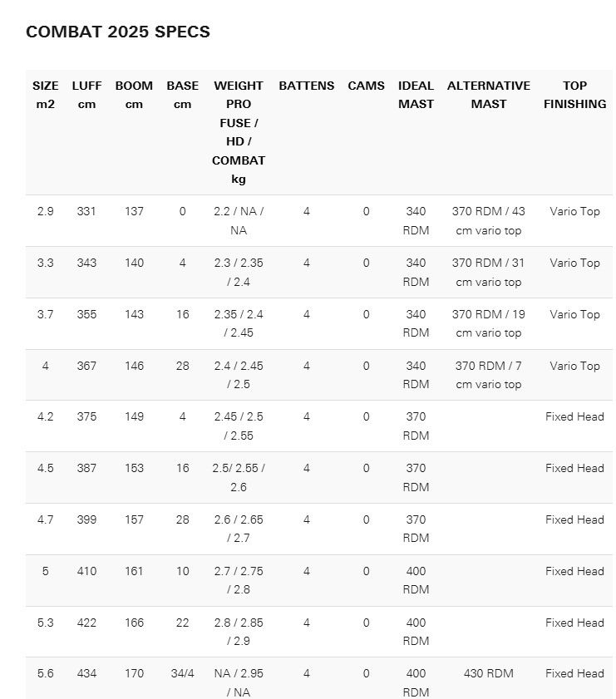
Task: Click the luff value 410
Action: click(86, 571)
